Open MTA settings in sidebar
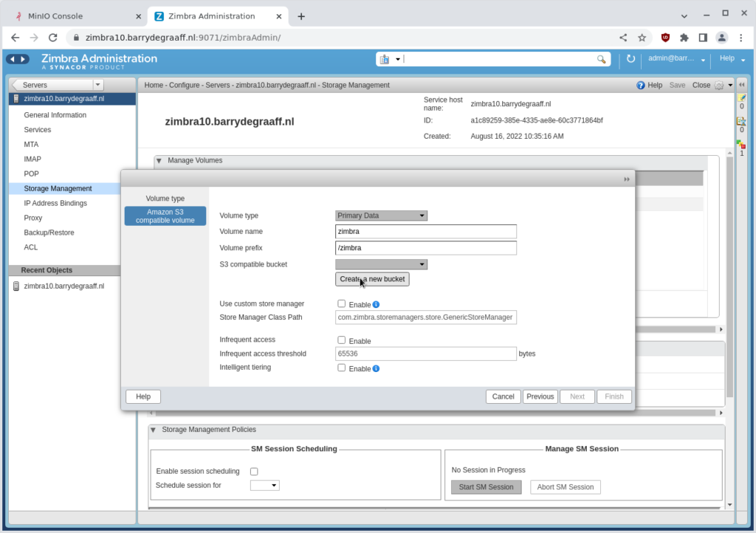This screenshot has height=533, width=756. tap(31, 145)
